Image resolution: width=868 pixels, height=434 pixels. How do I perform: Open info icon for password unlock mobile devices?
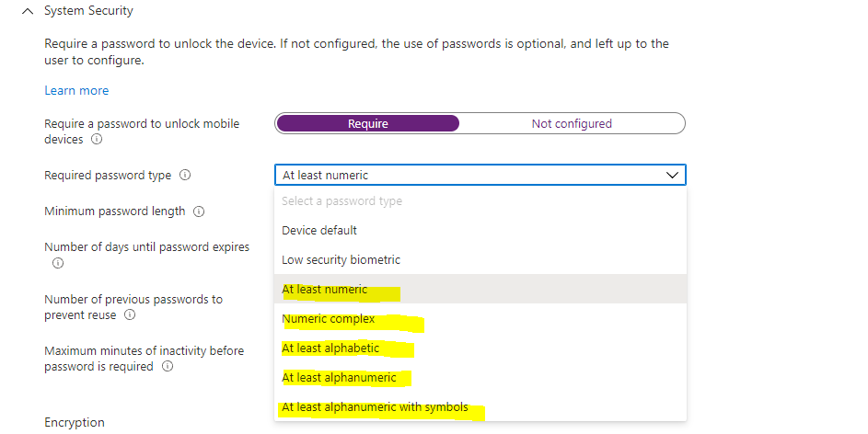[97, 140]
